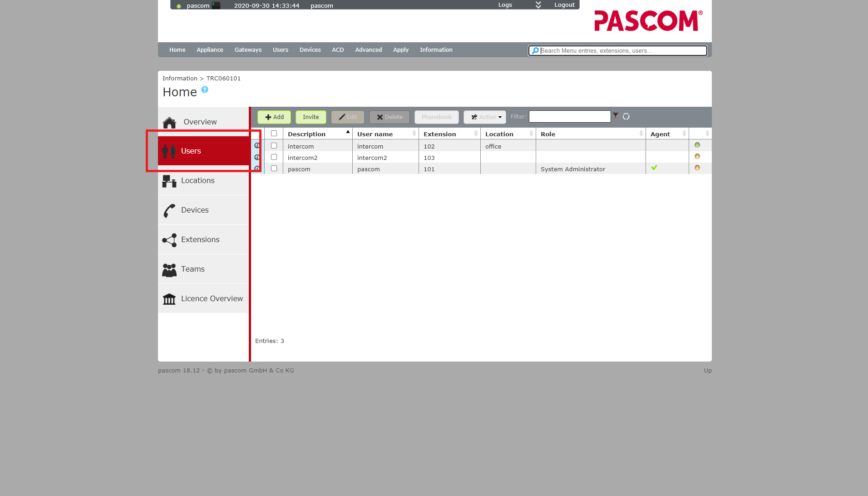
Task: Click the Licence Overview building icon
Action: click(169, 299)
